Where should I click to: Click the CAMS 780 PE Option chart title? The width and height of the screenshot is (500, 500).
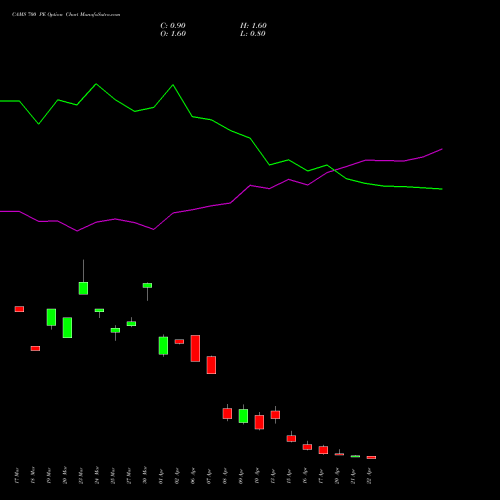pos(66,15)
